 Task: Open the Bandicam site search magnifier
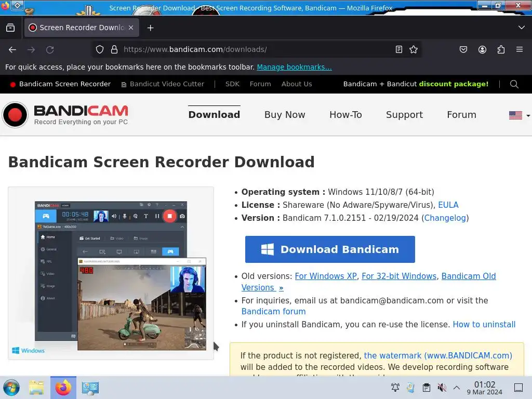point(514,84)
